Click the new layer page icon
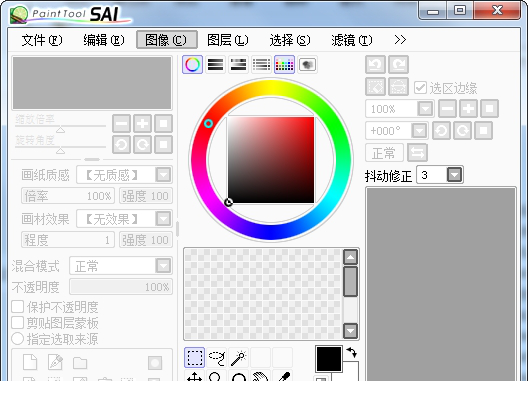The image size is (528, 396). pos(30,362)
